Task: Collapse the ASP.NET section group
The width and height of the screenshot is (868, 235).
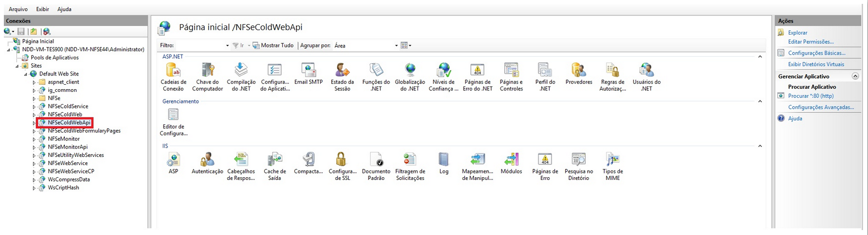Action: pyautogui.click(x=760, y=57)
